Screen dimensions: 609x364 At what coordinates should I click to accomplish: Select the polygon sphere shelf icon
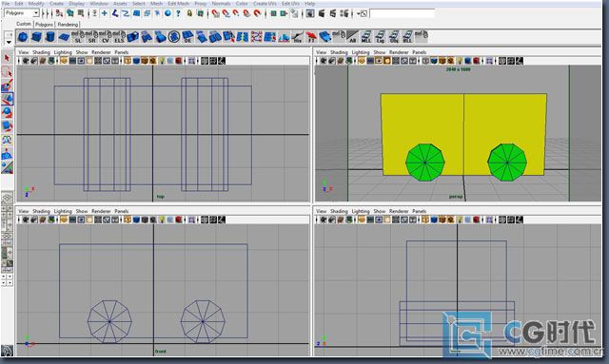[23, 37]
